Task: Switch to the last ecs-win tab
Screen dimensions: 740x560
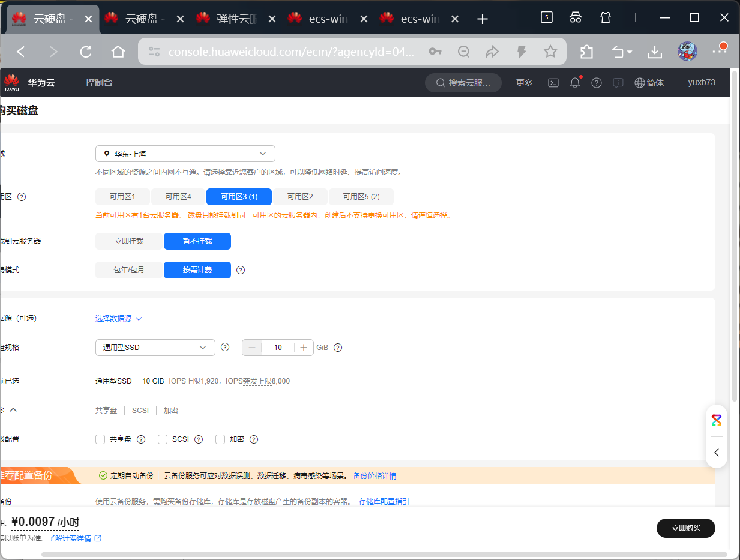Action: click(420, 19)
